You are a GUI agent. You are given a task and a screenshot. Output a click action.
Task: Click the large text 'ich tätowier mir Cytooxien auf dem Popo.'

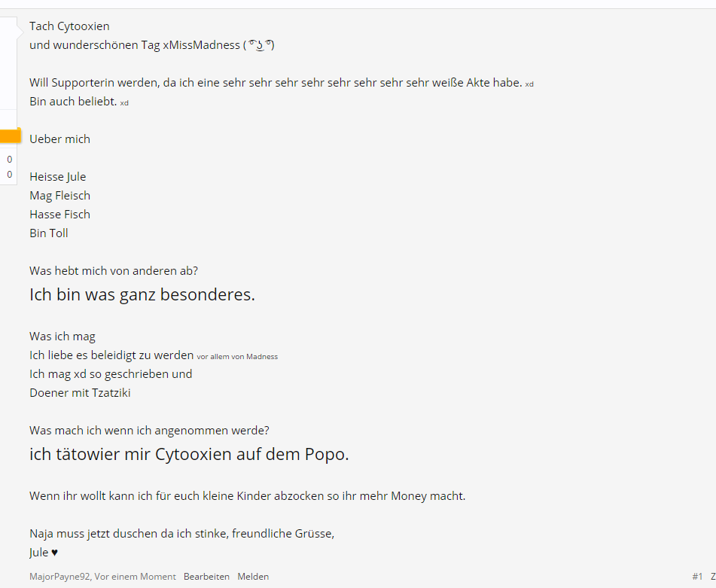coord(189,454)
